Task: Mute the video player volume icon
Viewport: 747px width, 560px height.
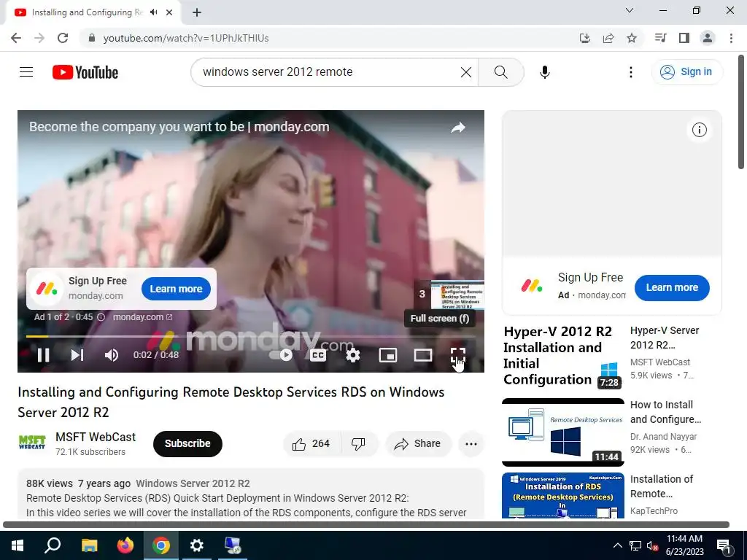Action: pos(112,355)
